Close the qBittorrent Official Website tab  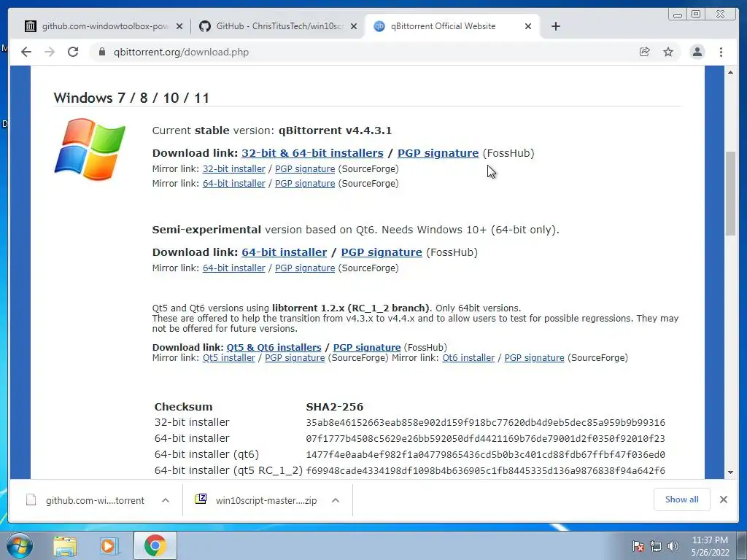[528, 26]
